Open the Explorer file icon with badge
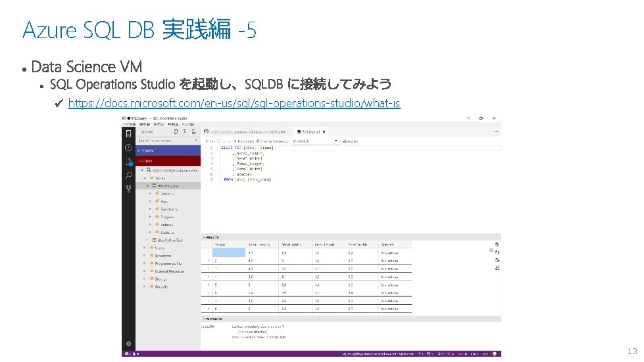 click(128, 162)
